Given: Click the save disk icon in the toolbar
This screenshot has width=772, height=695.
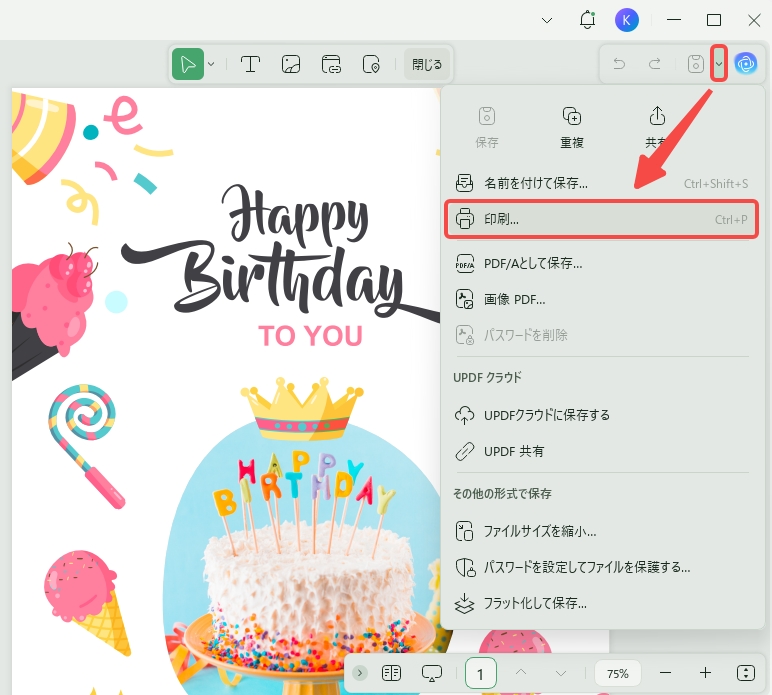Looking at the screenshot, I should (695, 64).
